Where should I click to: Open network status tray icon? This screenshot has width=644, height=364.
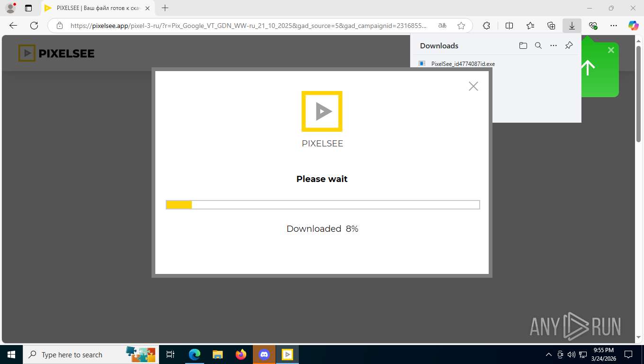click(x=583, y=355)
